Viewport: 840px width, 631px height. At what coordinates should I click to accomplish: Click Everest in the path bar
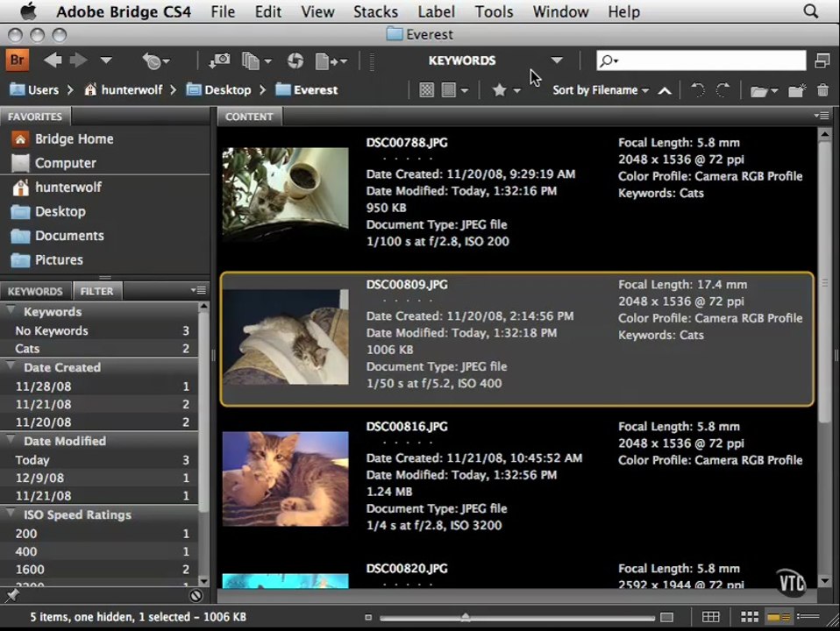pyautogui.click(x=307, y=90)
